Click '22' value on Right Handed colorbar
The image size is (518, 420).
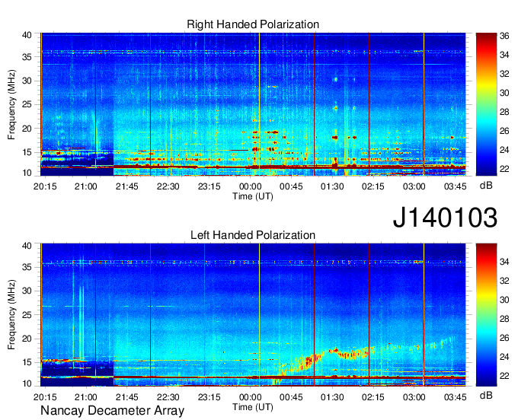[504, 169]
